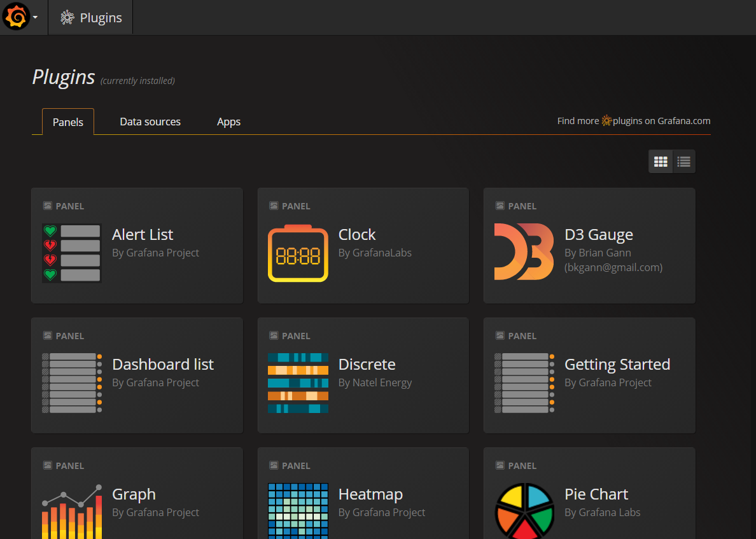Click panel type icon on D3 Gauge card

[x=500, y=206]
